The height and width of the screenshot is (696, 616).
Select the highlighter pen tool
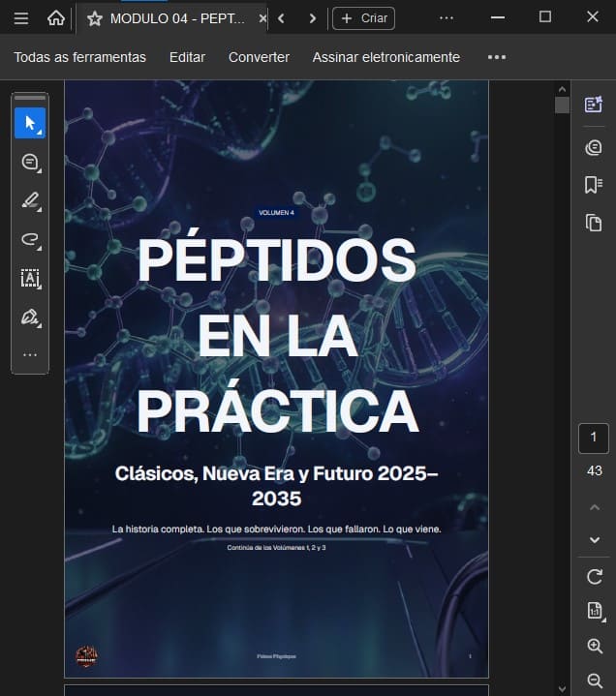[30, 200]
